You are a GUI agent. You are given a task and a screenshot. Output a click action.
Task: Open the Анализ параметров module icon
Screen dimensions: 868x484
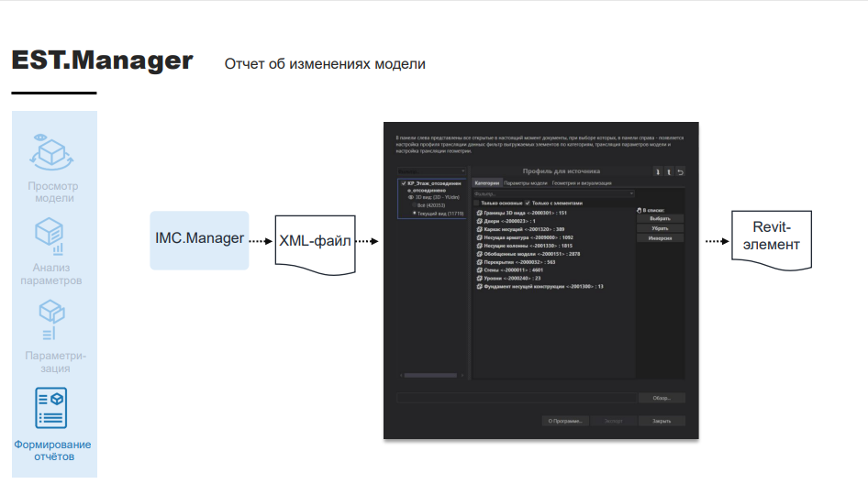click(x=50, y=236)
